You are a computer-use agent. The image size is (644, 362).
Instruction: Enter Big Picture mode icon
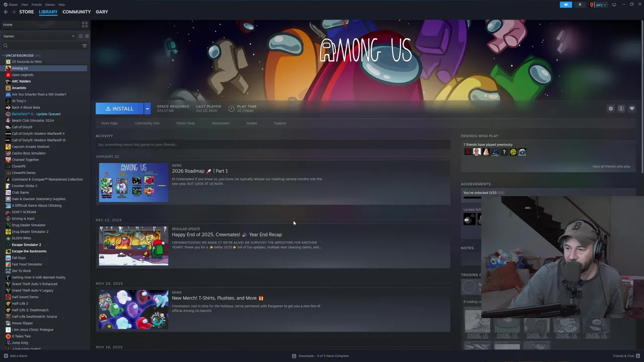[614, 5]
